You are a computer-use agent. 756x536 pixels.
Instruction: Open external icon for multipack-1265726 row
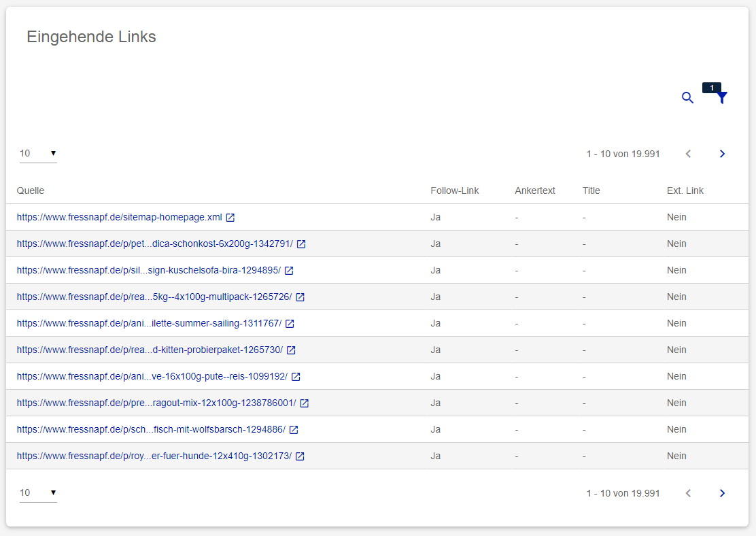300,297
